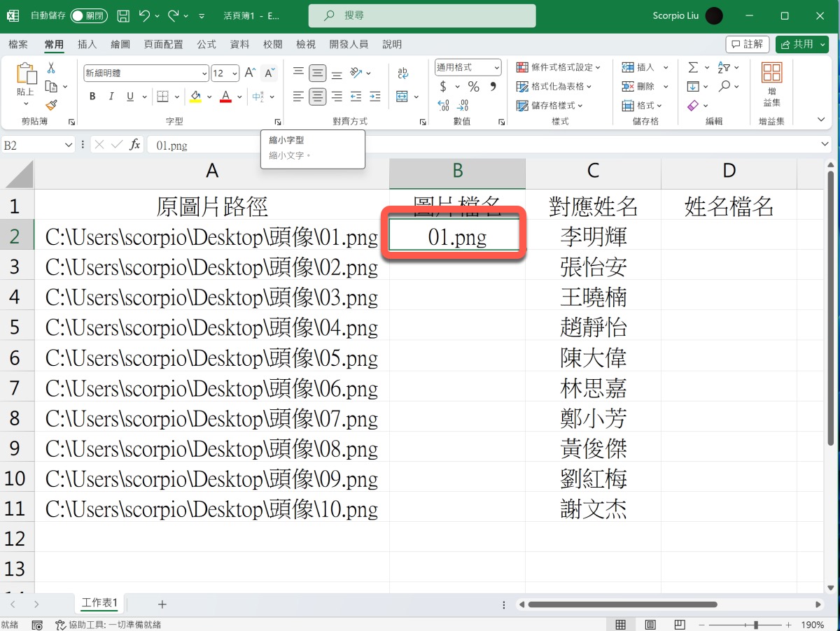
Task: Click the Redo arrow icon
Action: [x=174, y=15]
